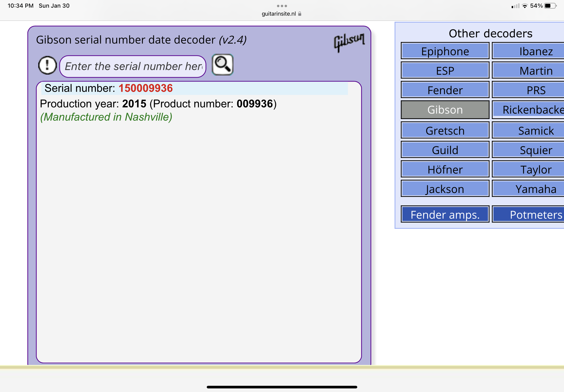The height and width of the screenshot is (392, 564).
Task: Tap the 54% battery percentage text
Action: pos(536,6)
